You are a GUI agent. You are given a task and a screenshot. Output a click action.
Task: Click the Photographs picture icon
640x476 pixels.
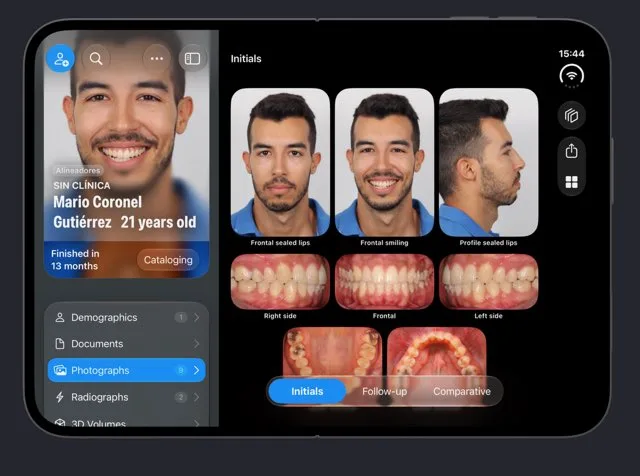tap(60, 370)
